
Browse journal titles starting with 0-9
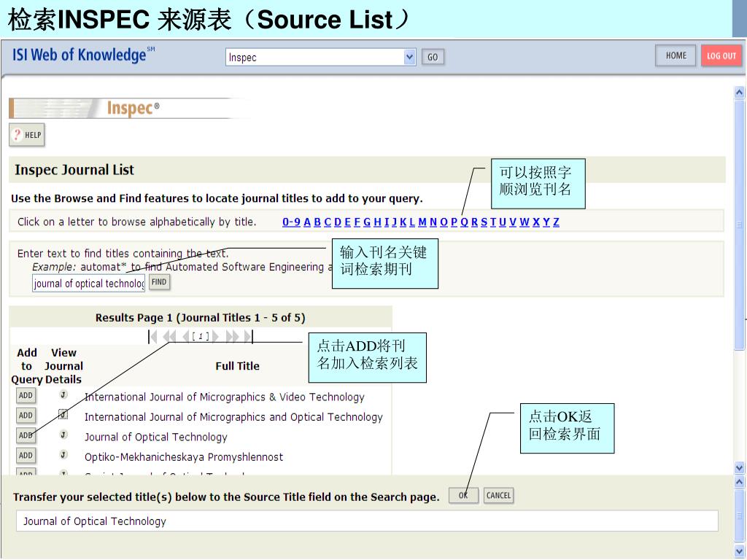(x=291, y=222)
